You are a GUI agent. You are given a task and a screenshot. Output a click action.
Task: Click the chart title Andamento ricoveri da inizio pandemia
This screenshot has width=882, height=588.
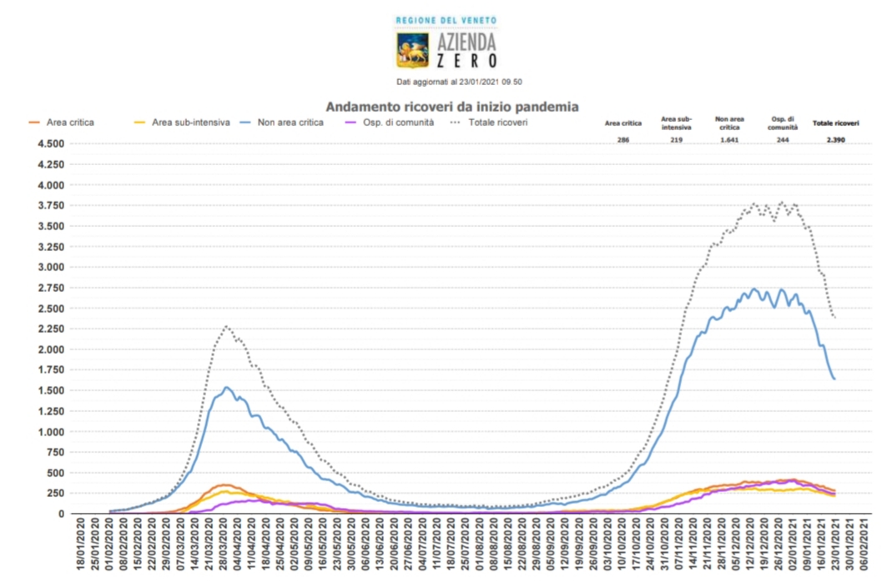tap(452, 107)
